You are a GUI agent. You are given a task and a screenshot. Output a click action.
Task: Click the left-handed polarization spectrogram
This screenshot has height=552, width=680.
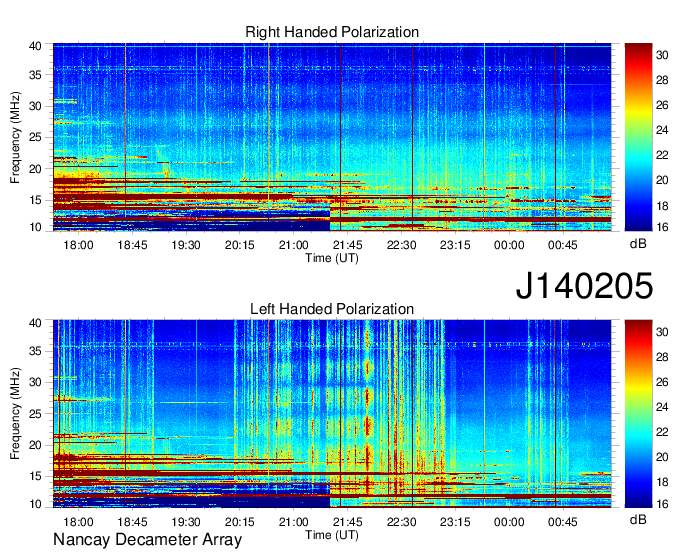(x=332, y=414)
